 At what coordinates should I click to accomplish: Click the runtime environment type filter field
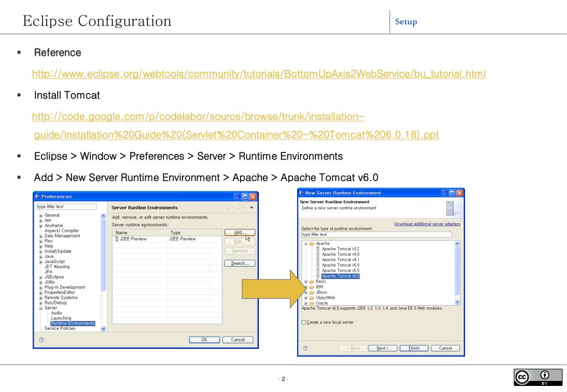(x=376, y=235)
